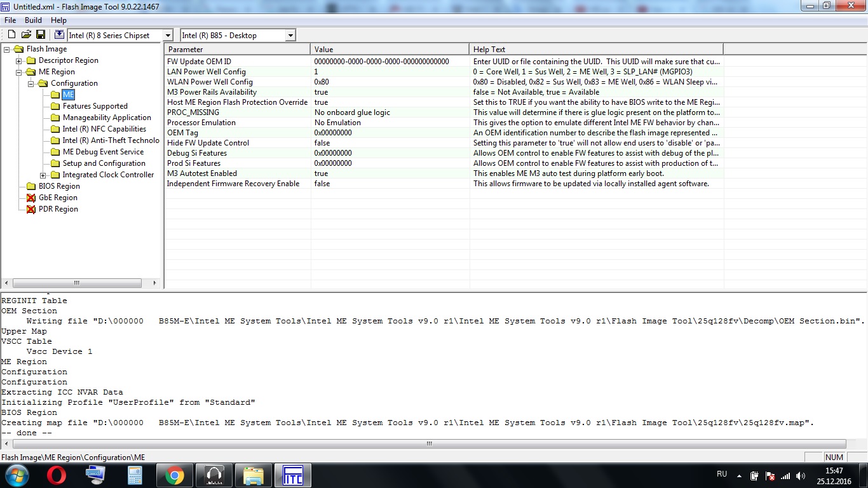Open Calculator from the taskbar
868x488 pixels.
coord(135,475)
